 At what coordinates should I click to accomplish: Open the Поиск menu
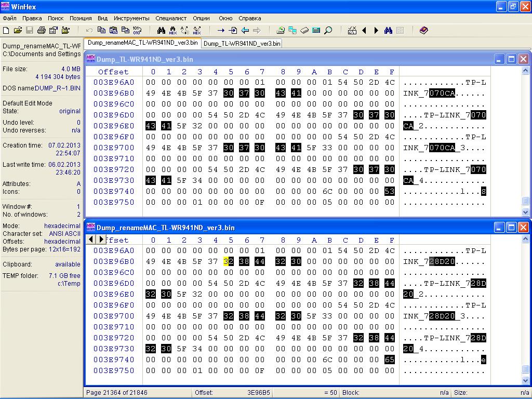coord(56,18)
